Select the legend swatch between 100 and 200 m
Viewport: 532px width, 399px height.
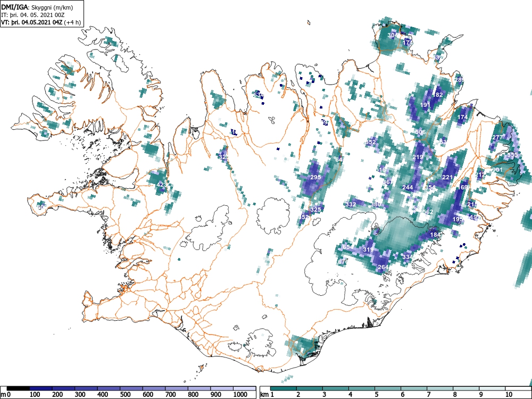pos(41,388)
